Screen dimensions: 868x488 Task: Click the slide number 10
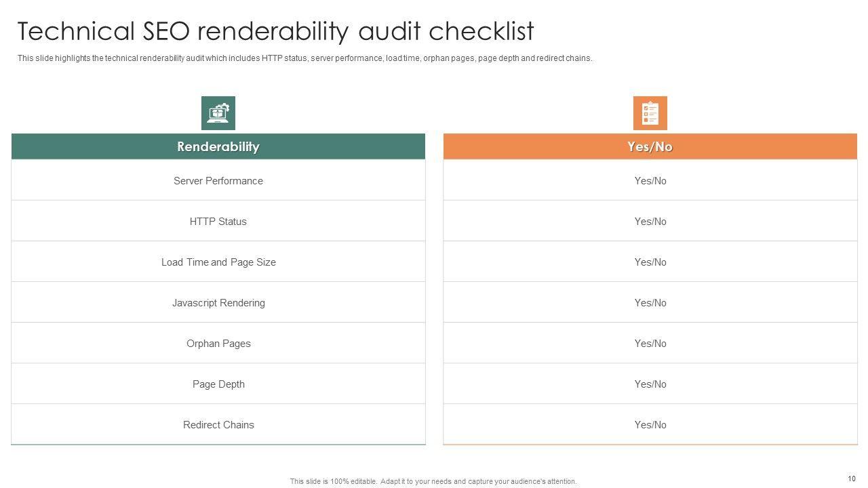851,479
